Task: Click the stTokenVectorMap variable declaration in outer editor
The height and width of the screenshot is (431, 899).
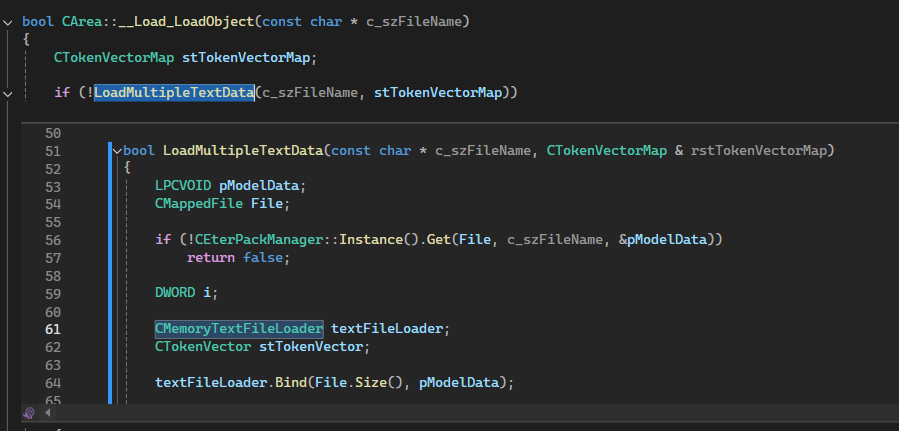Action: point(246,57)
